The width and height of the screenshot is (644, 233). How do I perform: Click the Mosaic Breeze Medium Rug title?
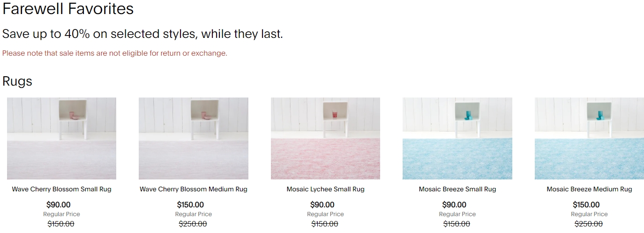pyautogui.click(x=589, y=189)
